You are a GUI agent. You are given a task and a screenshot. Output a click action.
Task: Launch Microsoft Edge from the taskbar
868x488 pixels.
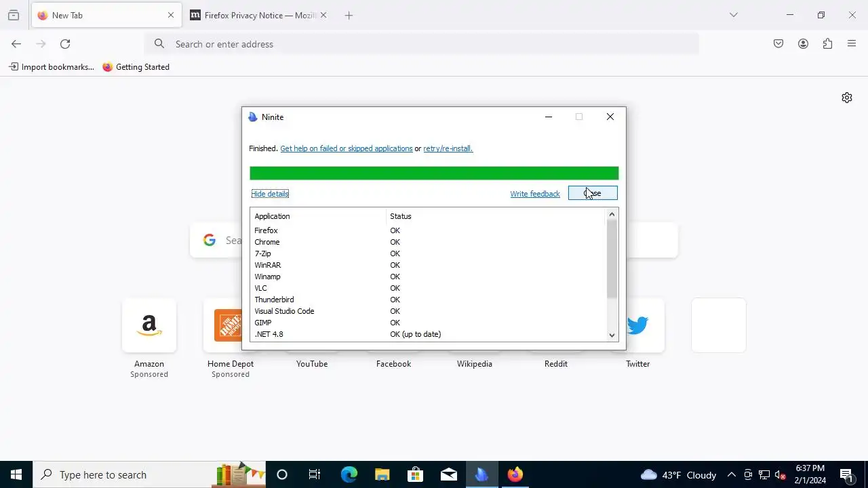[349, 474]
